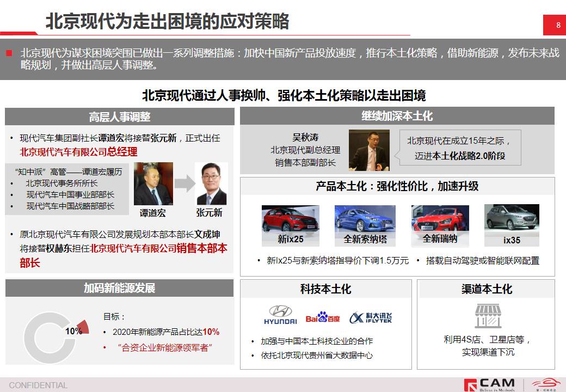Select the bullet 2020年新能源产品占比达10%
The image size is (566, 392).
166,332
